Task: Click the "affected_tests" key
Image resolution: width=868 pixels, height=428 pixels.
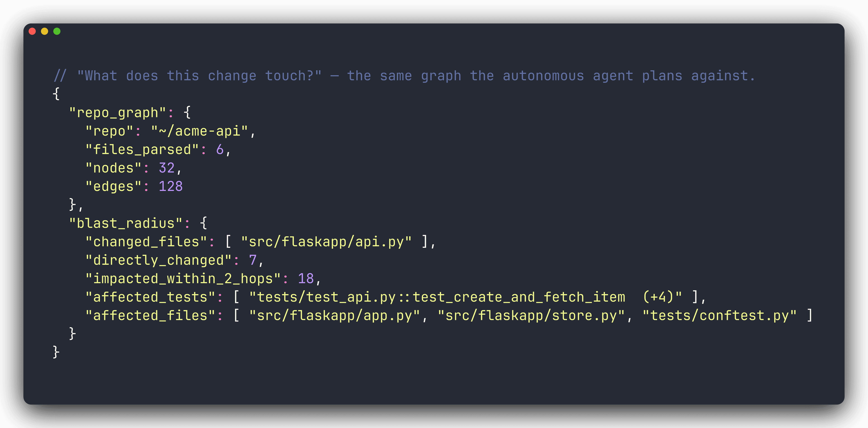Action: [150, 297]
